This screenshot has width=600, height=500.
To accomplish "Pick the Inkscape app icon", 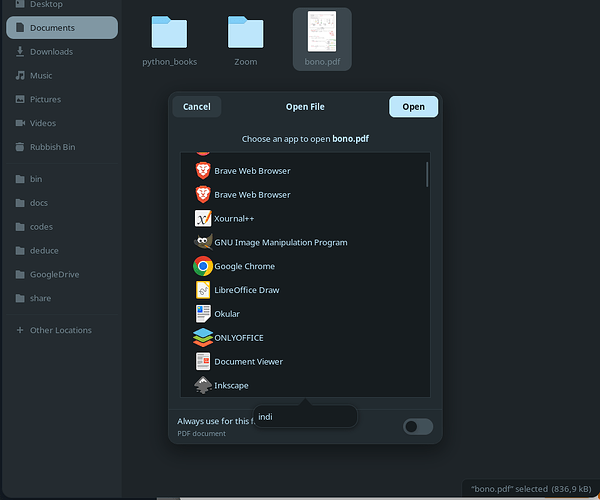I will point(203,385).
